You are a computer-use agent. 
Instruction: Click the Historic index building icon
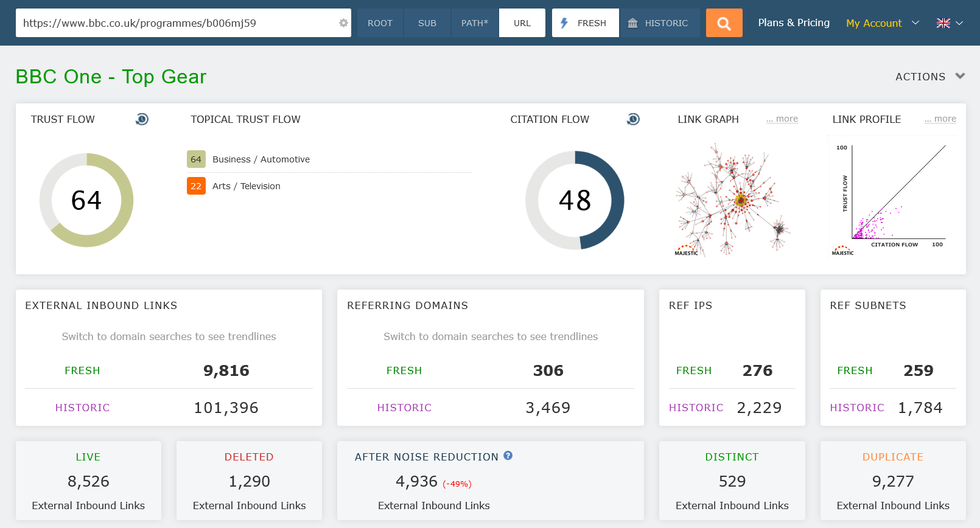[632, 23]
